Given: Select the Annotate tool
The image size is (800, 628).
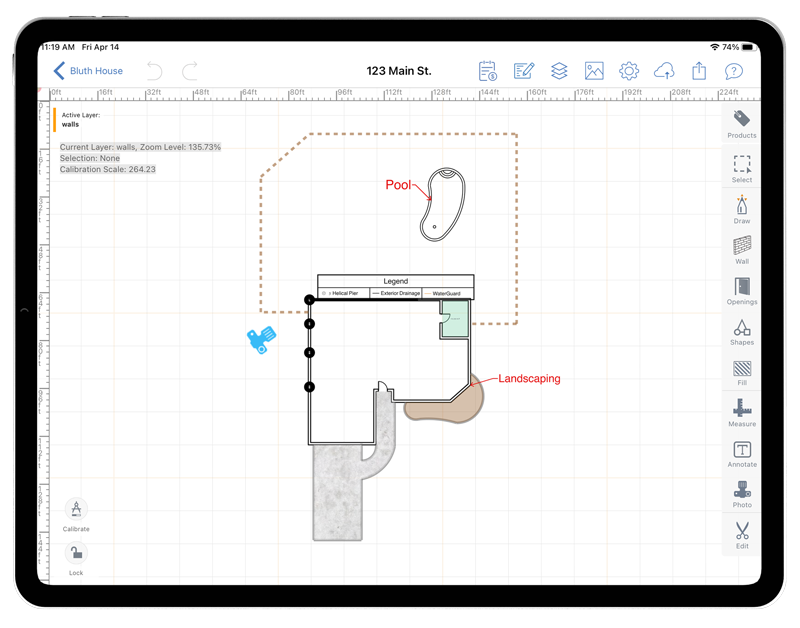Looking at the screenshot, I should pos(741,452).
